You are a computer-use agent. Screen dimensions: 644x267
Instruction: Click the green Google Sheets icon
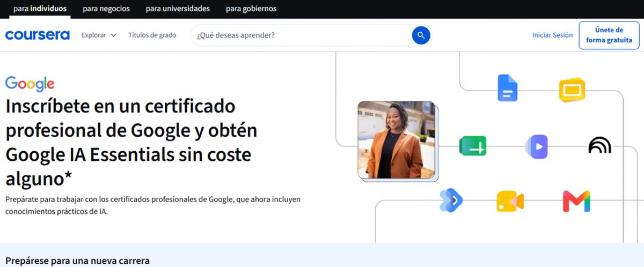pos(473,146)
